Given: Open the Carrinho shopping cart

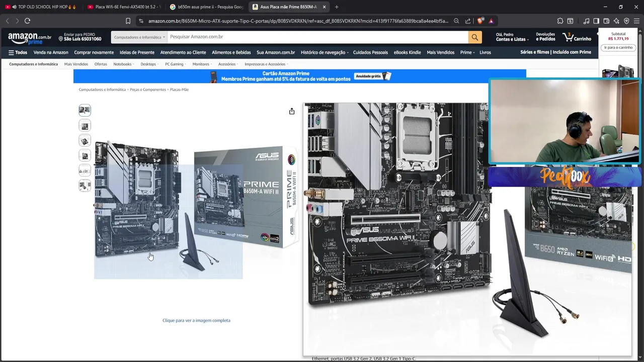Looking at the screenshot, I should pos(577,37).
